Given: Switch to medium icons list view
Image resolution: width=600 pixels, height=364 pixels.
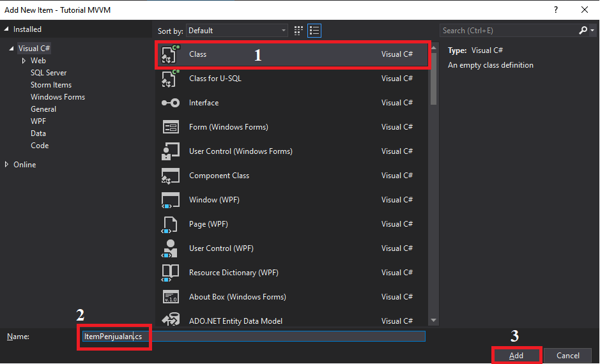Looking at the screenshot, I should coord(314,31).
